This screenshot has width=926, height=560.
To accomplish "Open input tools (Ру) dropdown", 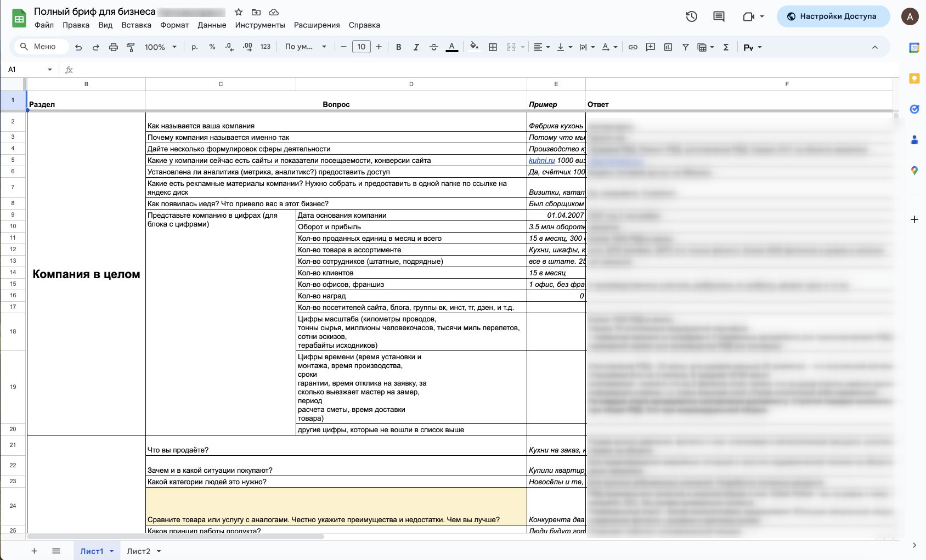I will click(x=753, y=47).
